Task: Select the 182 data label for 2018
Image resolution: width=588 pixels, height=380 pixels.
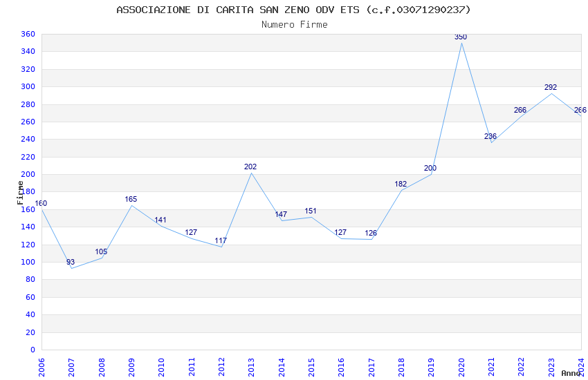Action: click(x=401, y=184)
